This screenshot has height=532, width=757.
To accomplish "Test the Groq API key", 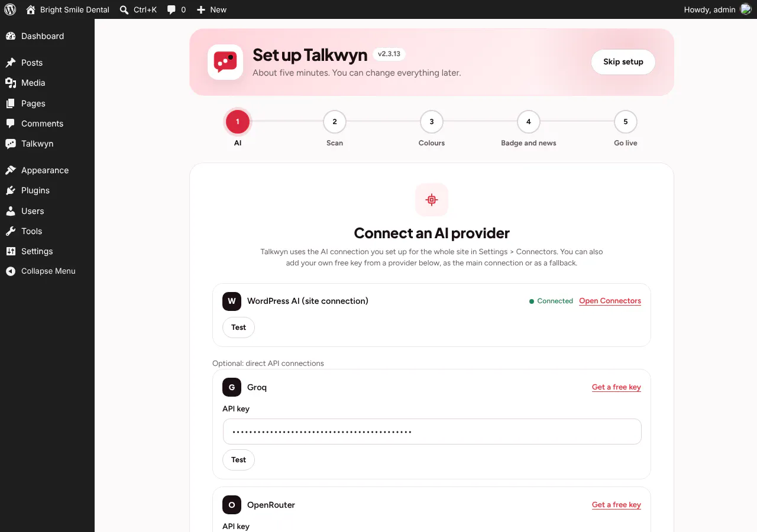I will point(239,460).
